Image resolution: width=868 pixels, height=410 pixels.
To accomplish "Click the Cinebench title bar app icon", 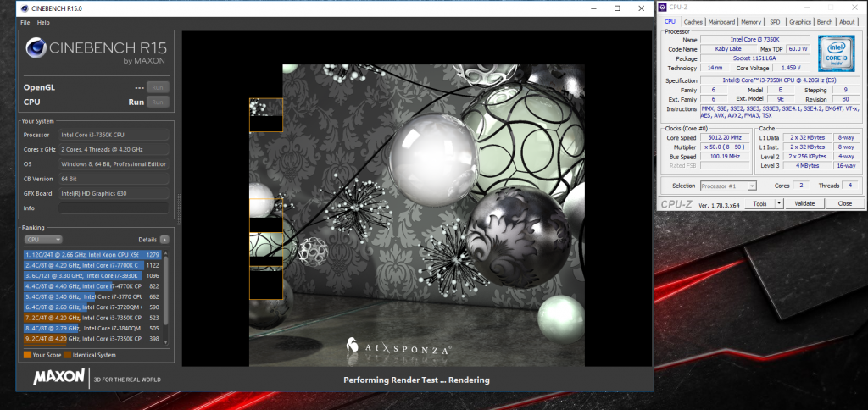I will (25, 8).
